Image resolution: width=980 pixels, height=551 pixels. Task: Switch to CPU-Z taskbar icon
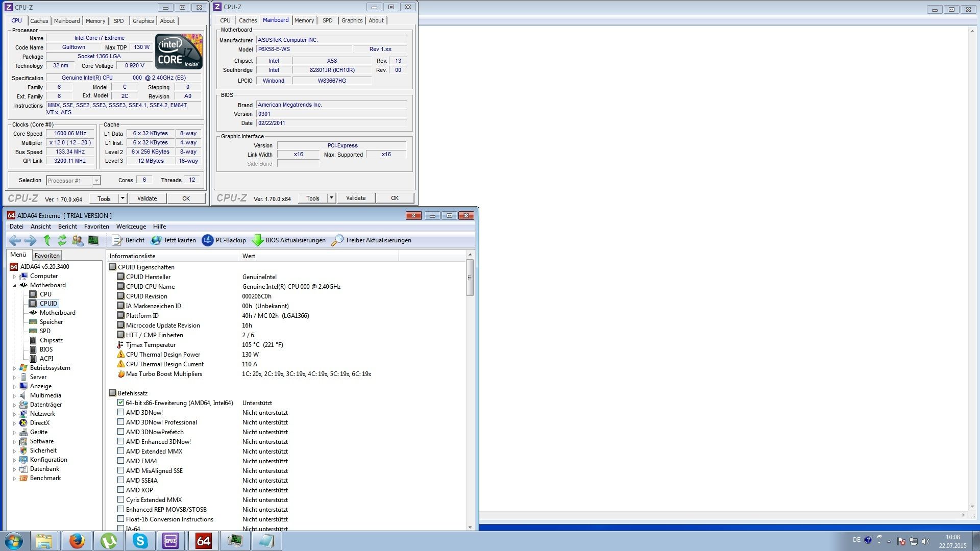(171, 541)
